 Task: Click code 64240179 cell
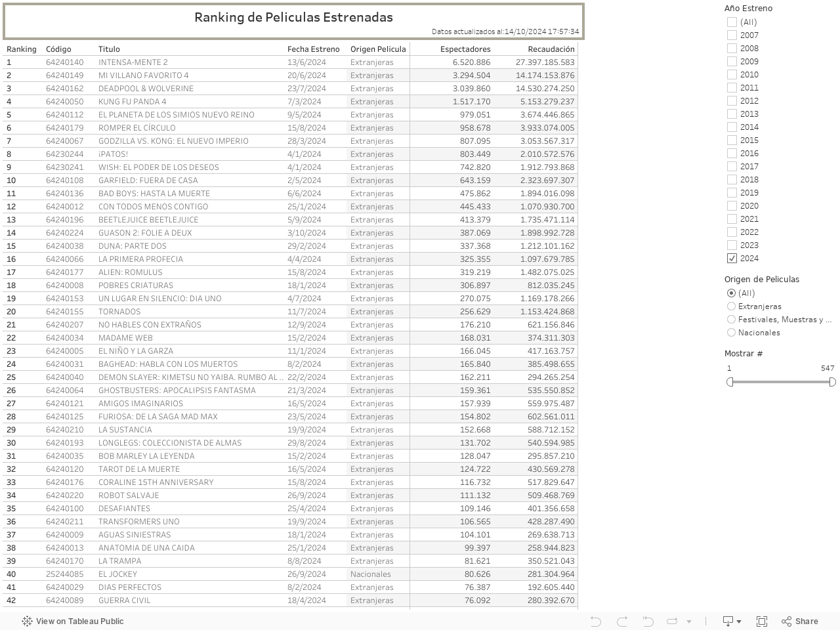65,128
